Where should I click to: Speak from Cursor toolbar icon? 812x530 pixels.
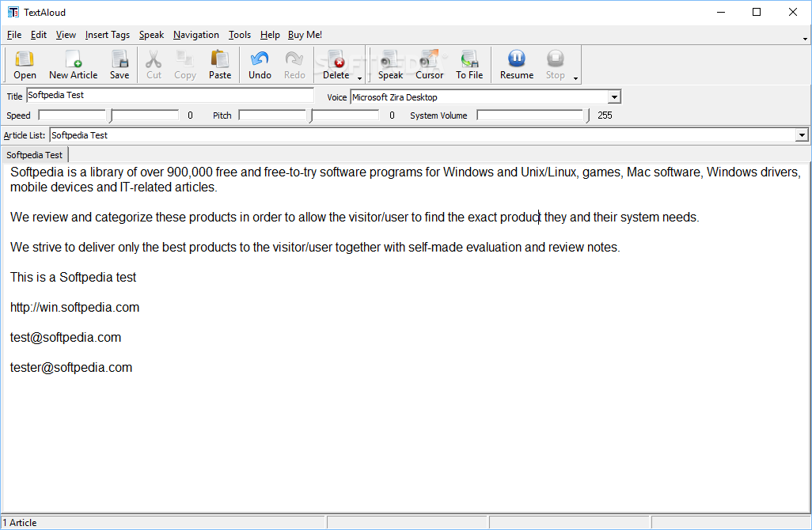(x=429, y=65)
